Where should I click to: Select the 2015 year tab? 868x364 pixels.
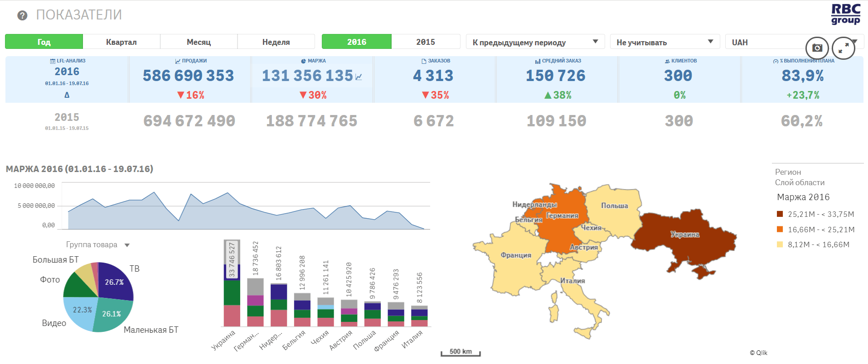click(x=425, y=42)
